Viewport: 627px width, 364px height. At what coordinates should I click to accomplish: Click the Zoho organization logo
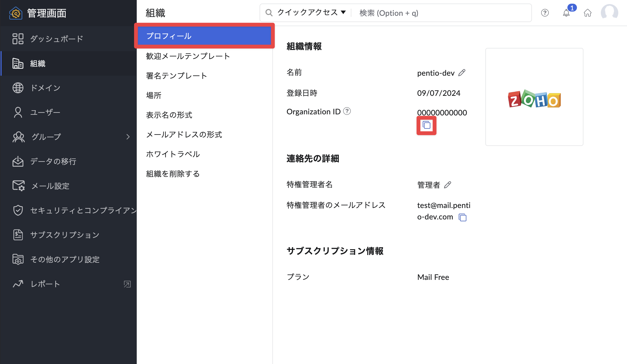(534, 99)
